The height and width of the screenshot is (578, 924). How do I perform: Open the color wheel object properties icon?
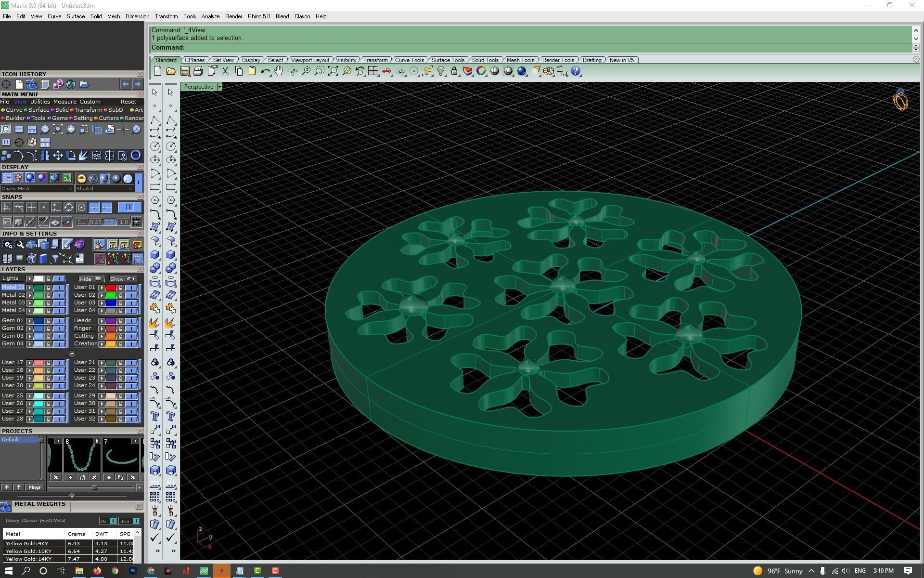coord(481,71)
